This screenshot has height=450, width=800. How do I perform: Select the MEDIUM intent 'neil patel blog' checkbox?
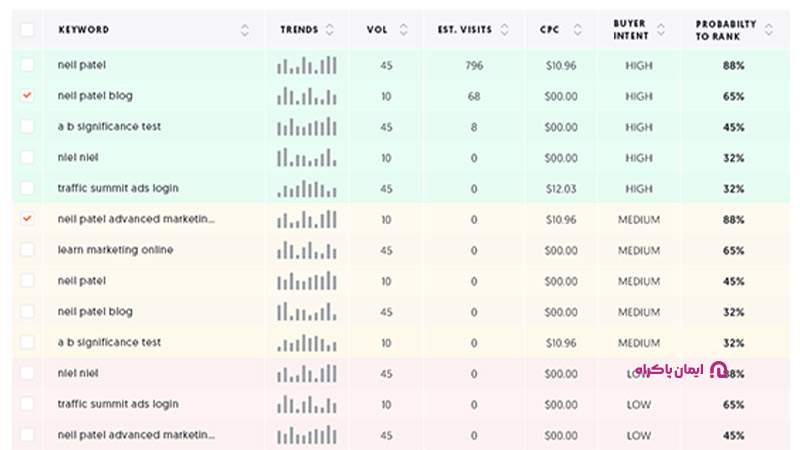(x=27, y=311)
